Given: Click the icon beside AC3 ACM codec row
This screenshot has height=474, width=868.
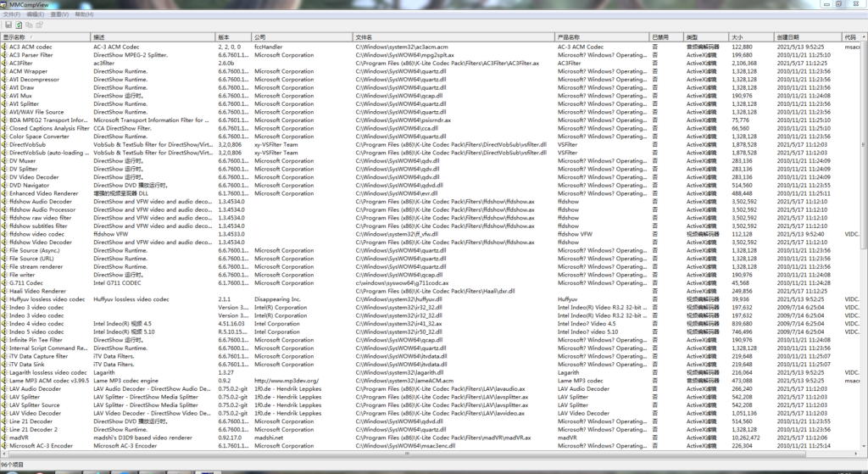Looking at the screenshot, I should point(4,47).
